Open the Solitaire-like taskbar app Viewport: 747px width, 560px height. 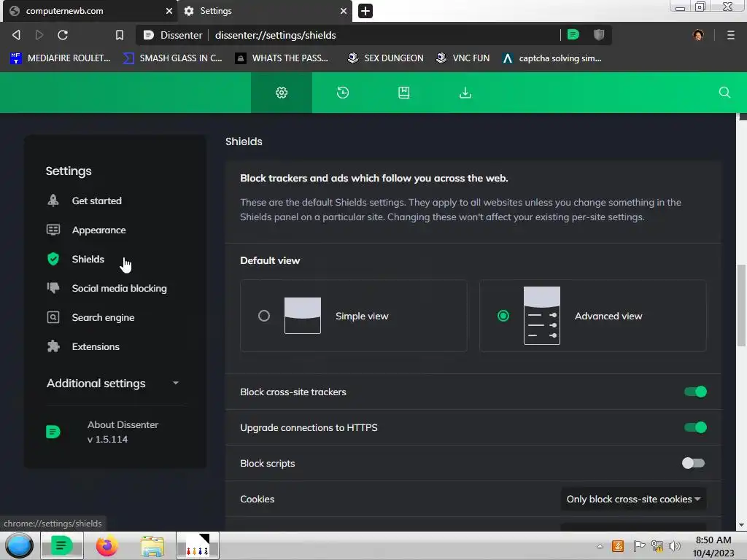click(198, 545)
